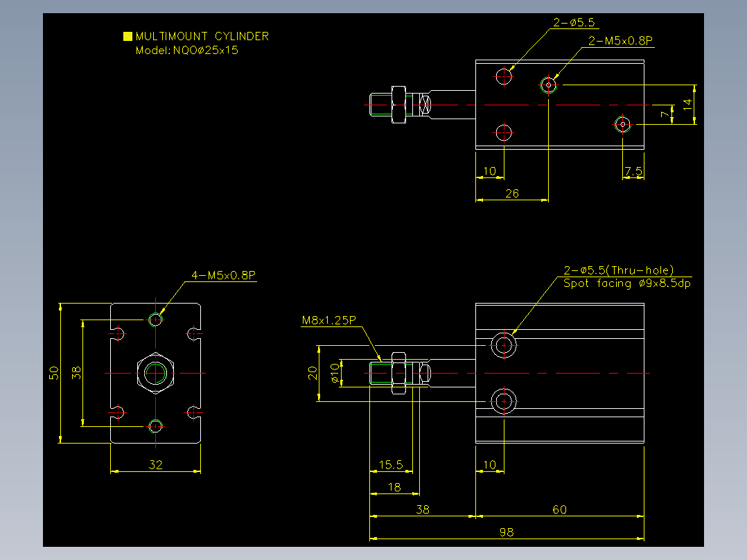Click the "14" vertical dimension

(x=687, y=105)
